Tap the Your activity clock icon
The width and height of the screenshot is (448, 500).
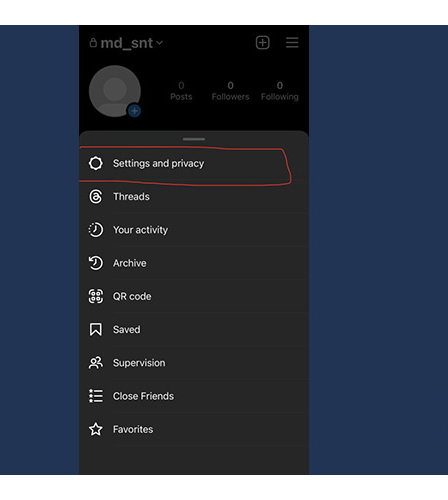(96, 230)
